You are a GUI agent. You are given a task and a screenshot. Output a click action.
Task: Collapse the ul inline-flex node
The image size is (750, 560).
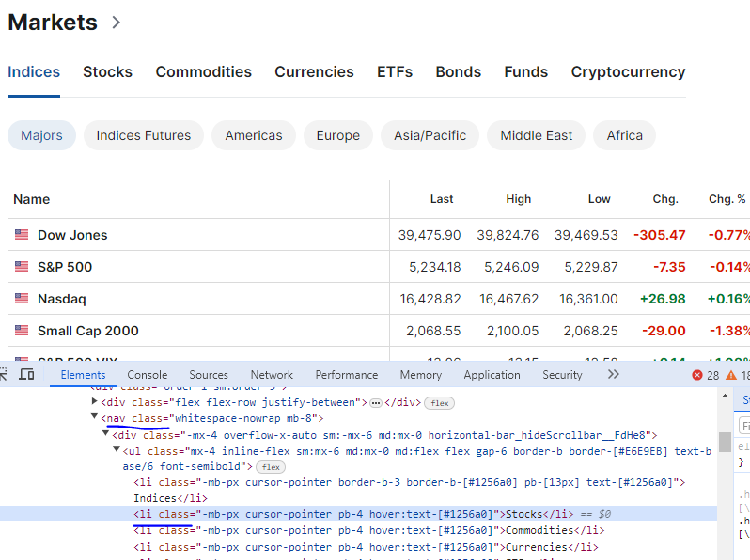click(x=117, y=449)
